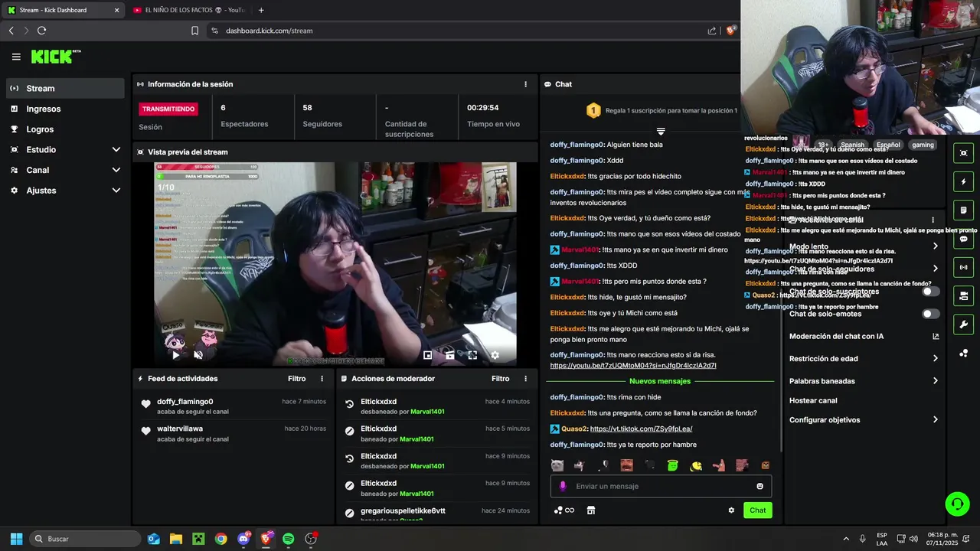
Task: Toggle picture-in-picture on stream preview
Action: point(428,355)
